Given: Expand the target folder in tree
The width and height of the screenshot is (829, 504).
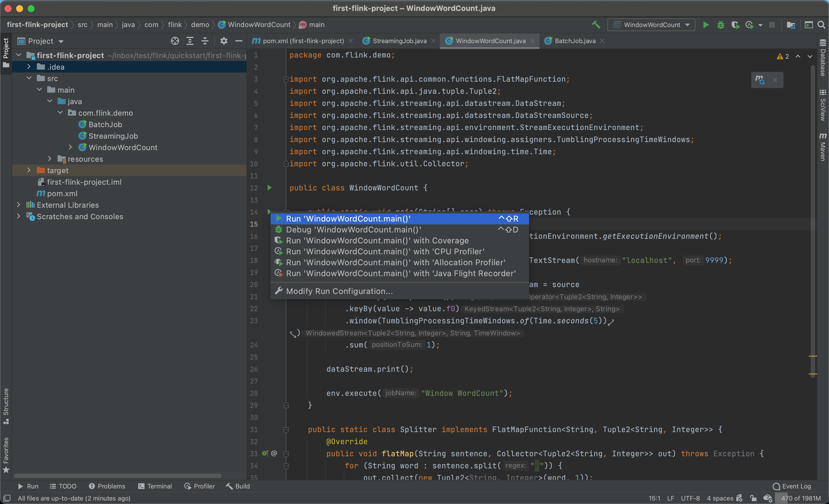Looking at the screenshot, I should coord(29,171).
